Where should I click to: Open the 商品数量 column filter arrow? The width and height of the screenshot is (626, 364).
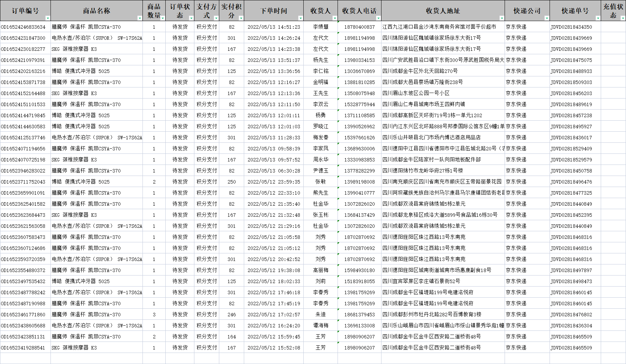tap(163, 18)
